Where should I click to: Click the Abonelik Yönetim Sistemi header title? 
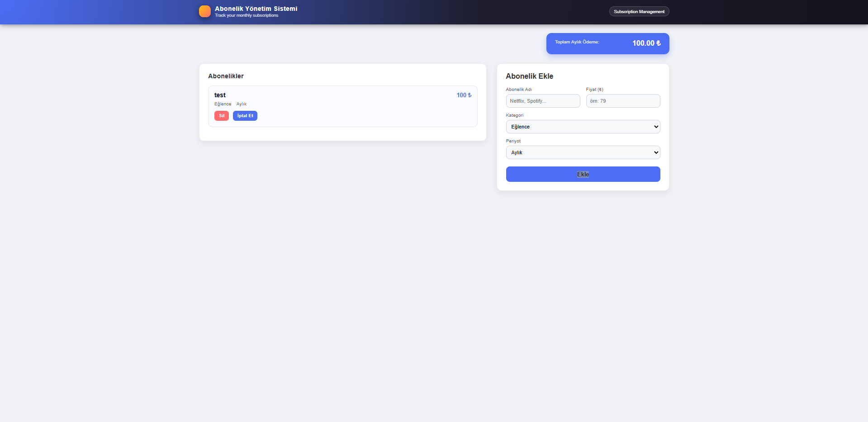tap(256, 8)
